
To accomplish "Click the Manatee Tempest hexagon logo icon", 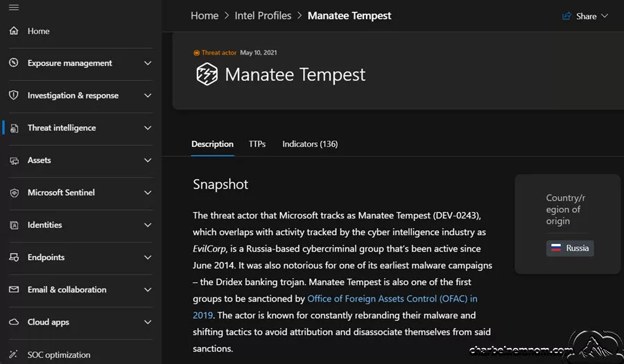I will (207, 74).
